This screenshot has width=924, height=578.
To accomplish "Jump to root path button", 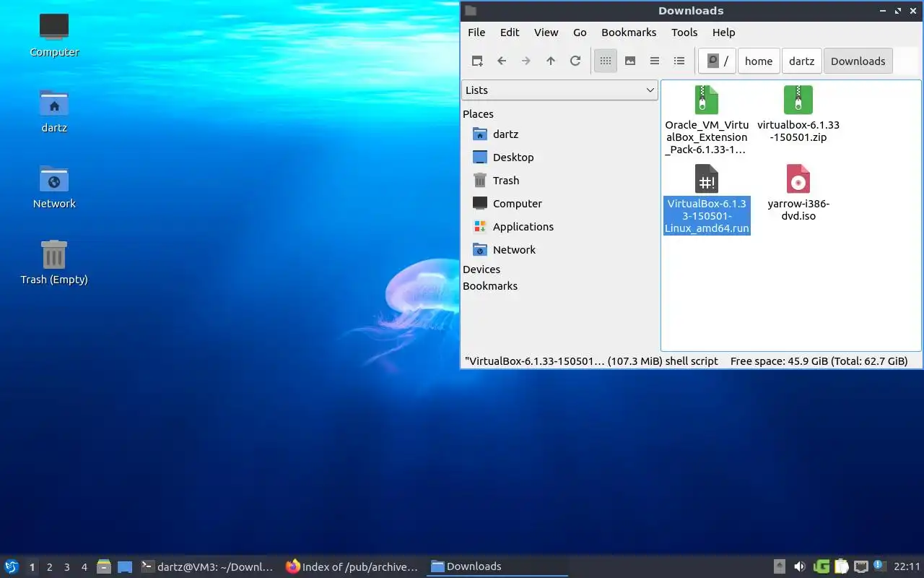I will pos(717,61).
